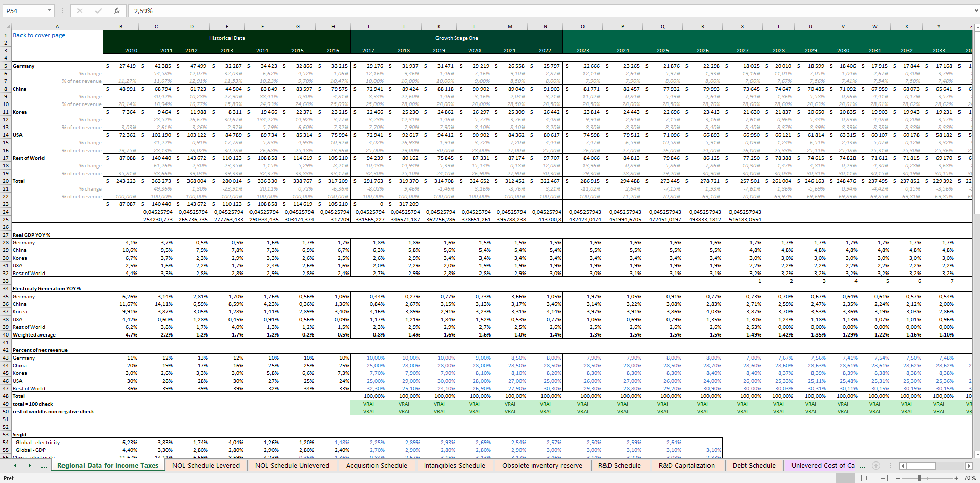The height and width of the screenshot is (483, 980).
Task: Select row 20 header
Action: point(6,181)
